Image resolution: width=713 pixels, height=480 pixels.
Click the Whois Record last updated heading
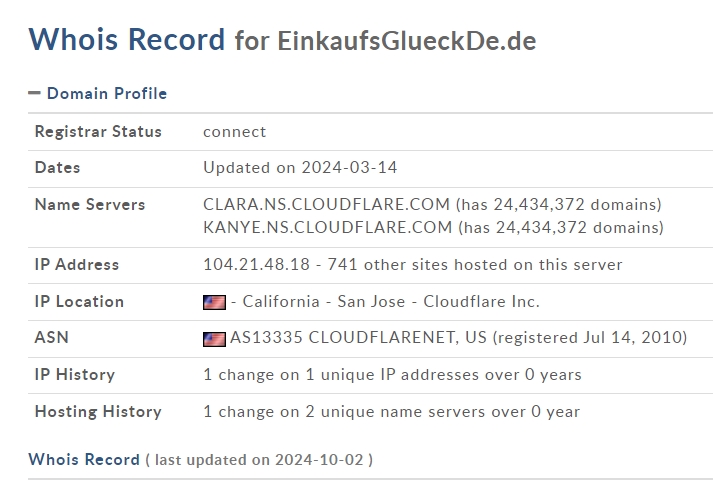tap(201, 460)
